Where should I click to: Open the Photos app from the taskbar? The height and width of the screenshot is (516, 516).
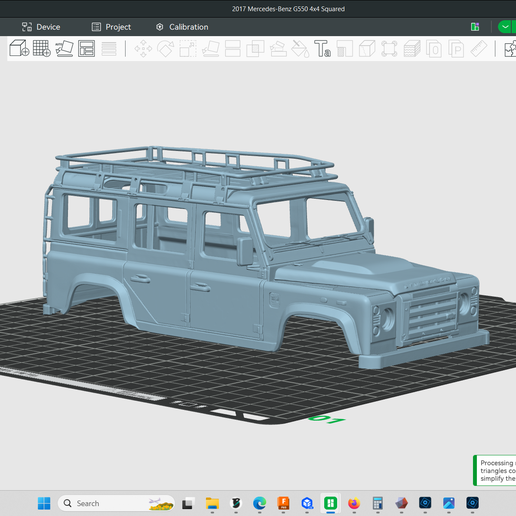coord(449,503)
